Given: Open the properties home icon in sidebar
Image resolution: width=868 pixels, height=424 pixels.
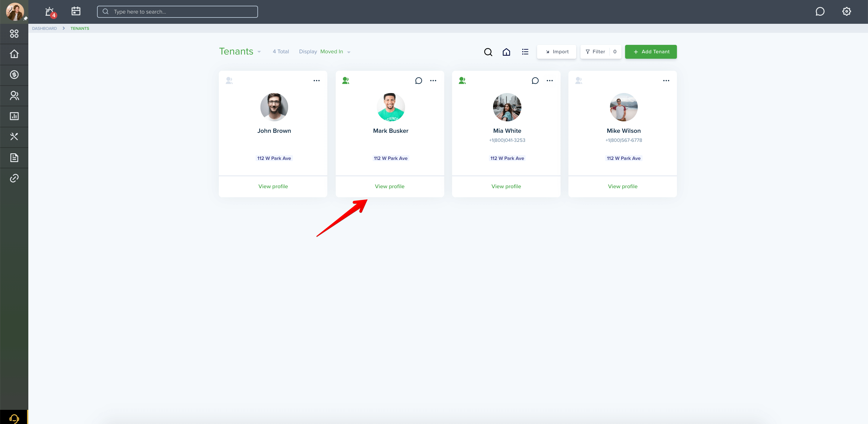Looking at the screenshot, I should 14,54.
